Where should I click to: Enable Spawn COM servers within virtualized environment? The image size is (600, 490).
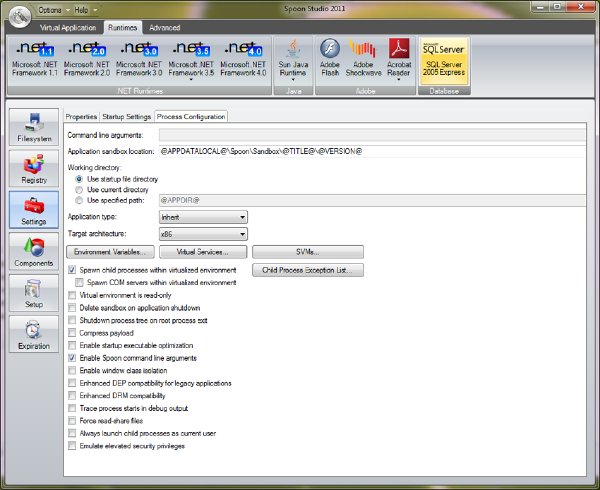click(79, 283)
